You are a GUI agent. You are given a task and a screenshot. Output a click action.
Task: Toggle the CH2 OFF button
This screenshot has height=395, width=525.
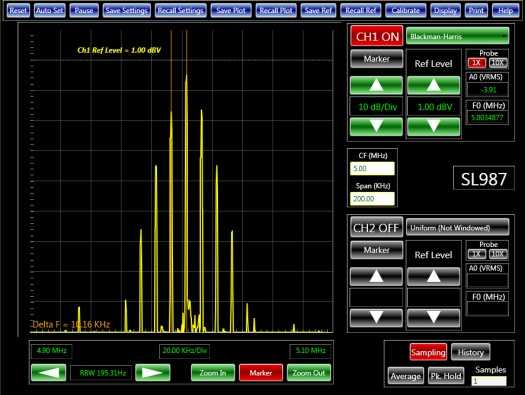(377, 228)
